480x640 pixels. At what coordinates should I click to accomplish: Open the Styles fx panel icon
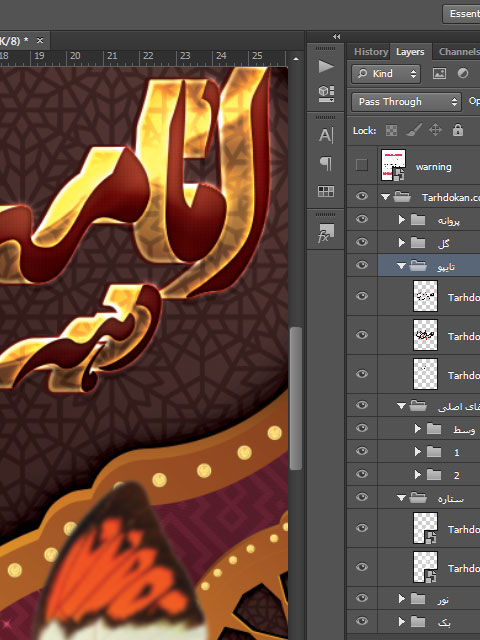pyautogui.click(x=326, y=233)
